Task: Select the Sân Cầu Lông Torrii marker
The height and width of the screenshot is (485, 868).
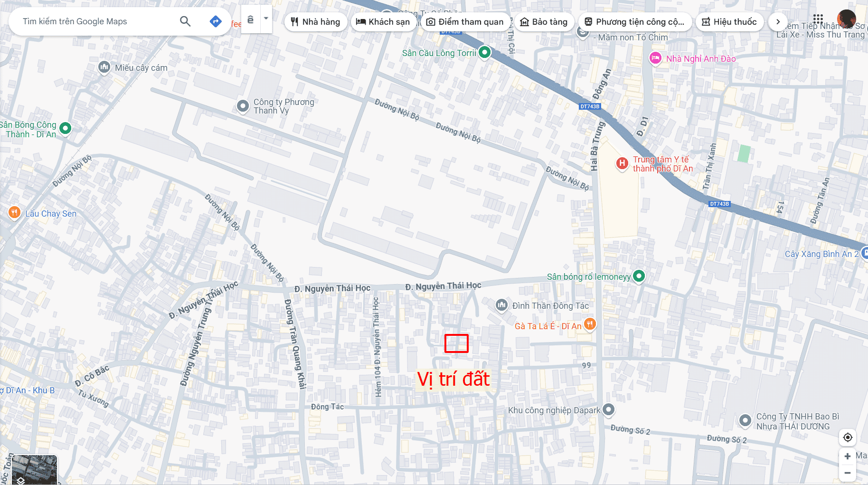Action: (x=484, y=52)
